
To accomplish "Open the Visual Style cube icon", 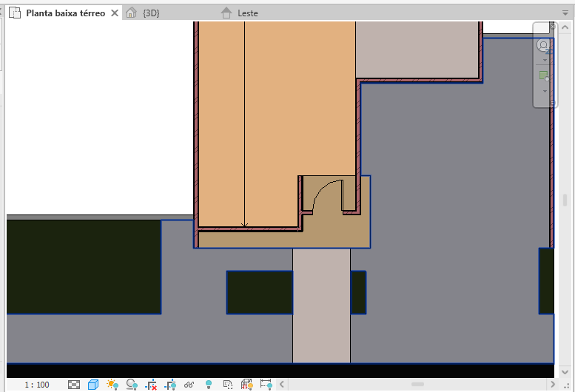I will point(93,385).
